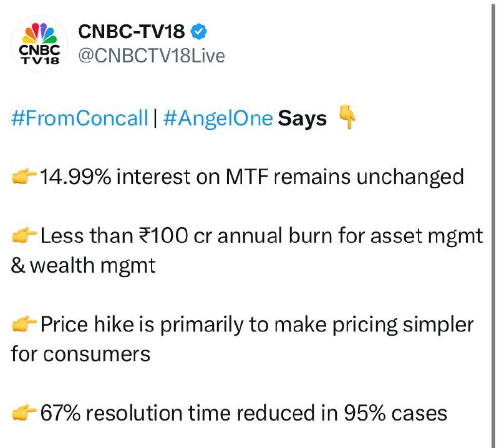
Task: Click the bold word Says
Action: pyautogui.click(x=302, y=118)
